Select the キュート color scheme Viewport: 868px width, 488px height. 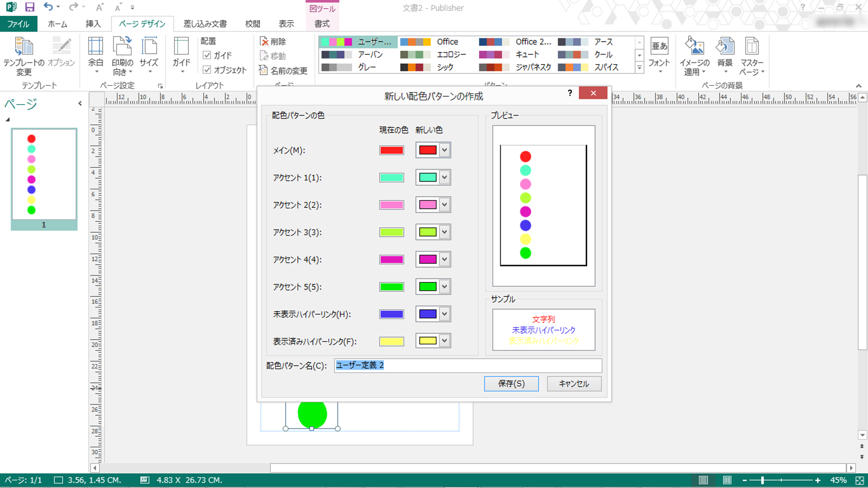pos(516,55)
